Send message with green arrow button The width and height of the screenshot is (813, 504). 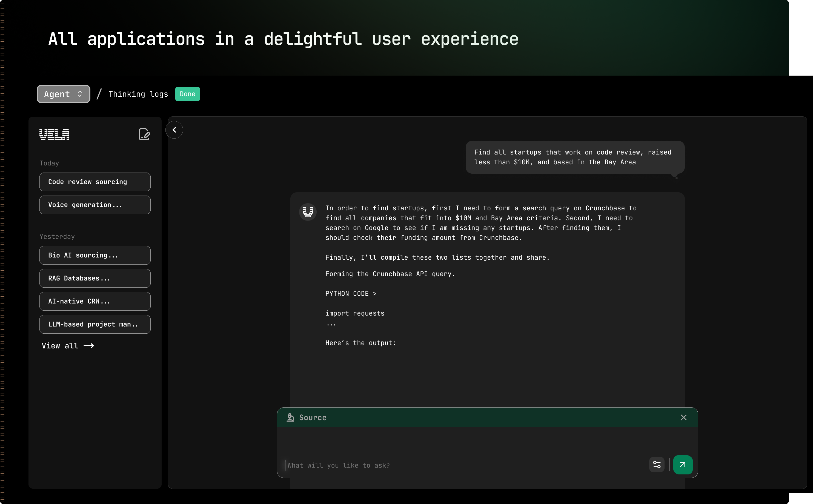coord(682,465)
